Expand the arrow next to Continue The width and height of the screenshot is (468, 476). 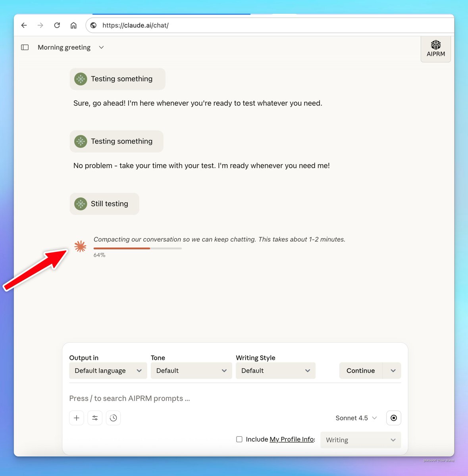click(x=392, y=370)
